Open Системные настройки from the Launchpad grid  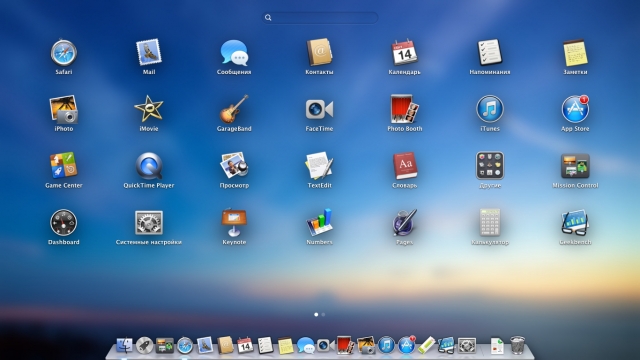[149, 222]
